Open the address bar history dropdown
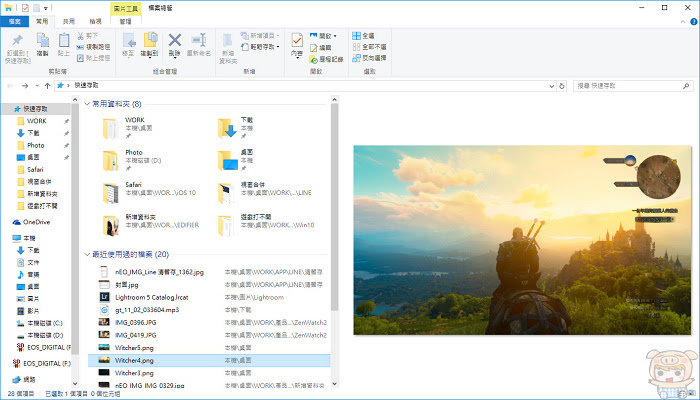This screenshot has width=700, height=400. point(552,86)
